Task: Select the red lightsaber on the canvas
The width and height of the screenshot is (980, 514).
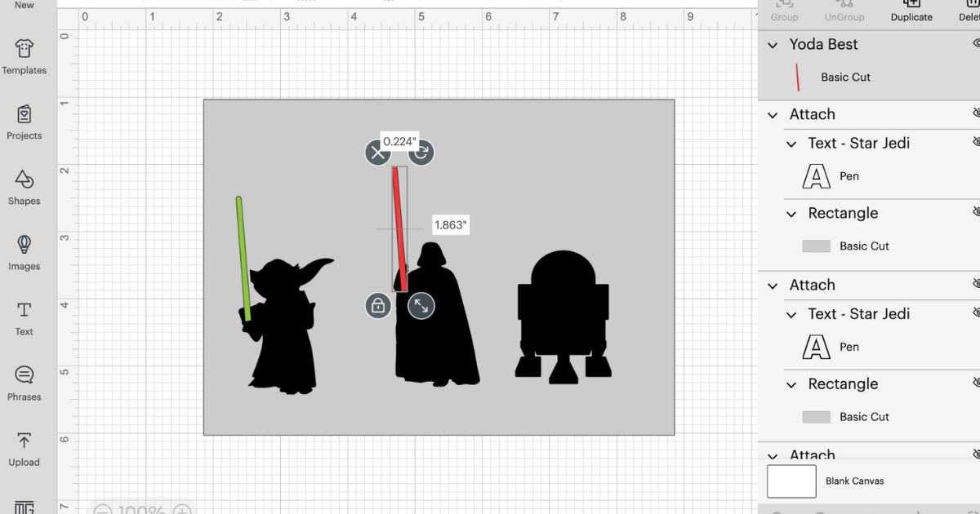Action: tap(399, 228)
